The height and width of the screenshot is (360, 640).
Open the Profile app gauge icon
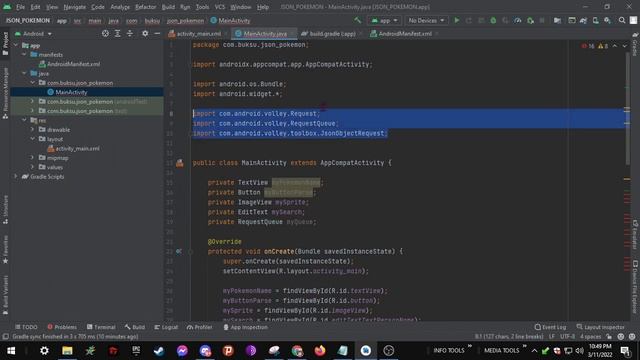click(518, 20)
